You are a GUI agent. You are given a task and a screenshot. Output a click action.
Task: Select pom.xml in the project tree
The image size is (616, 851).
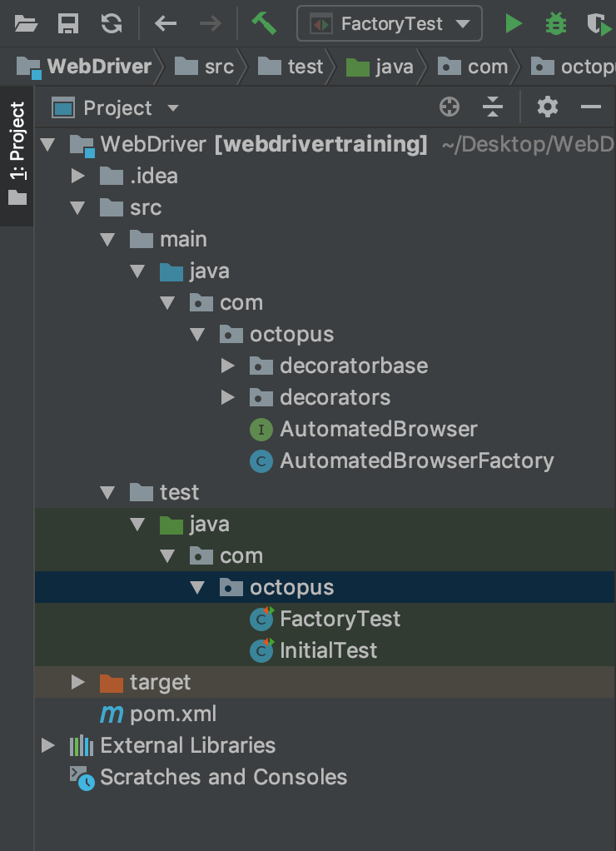[172, 714]
